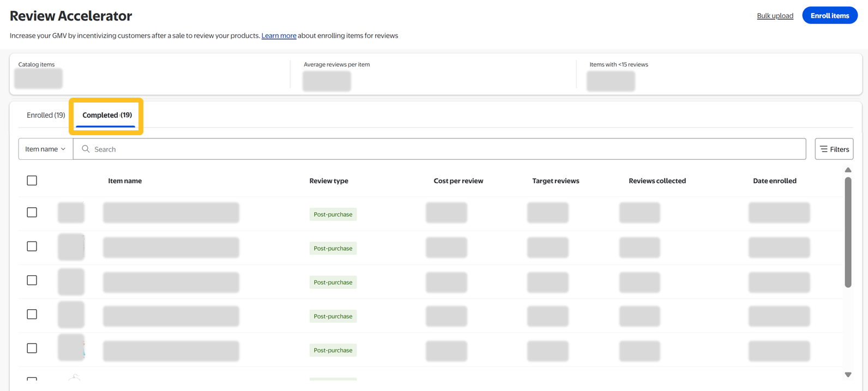Screen dimensions: 868x391
Task: Follow the Learn more link
Action: 279,35
